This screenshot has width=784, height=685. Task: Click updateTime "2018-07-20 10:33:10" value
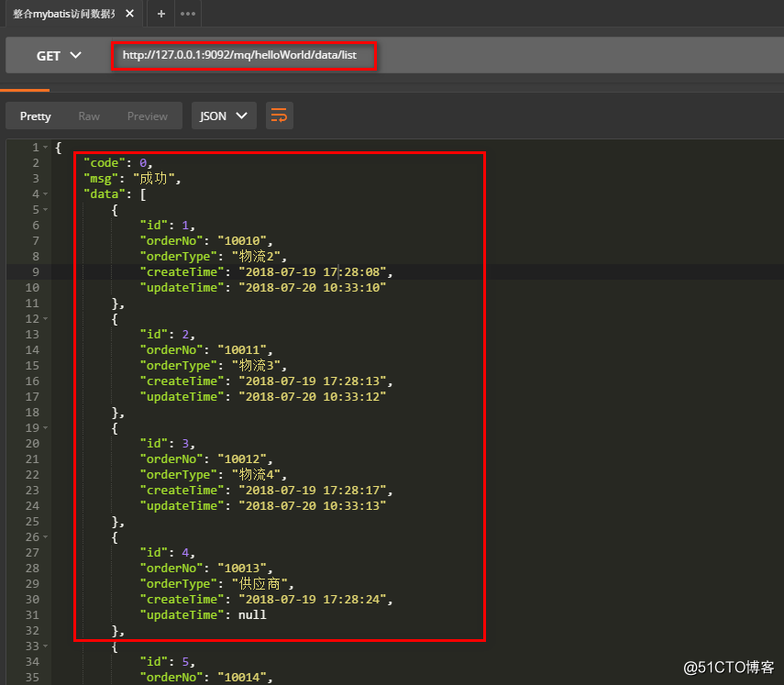coord(312,288)
